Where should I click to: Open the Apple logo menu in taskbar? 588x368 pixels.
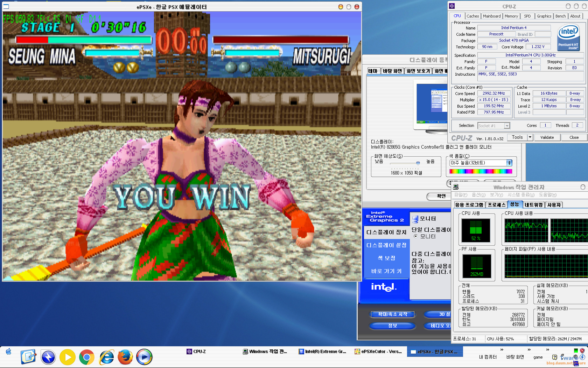tap(8, 352)
